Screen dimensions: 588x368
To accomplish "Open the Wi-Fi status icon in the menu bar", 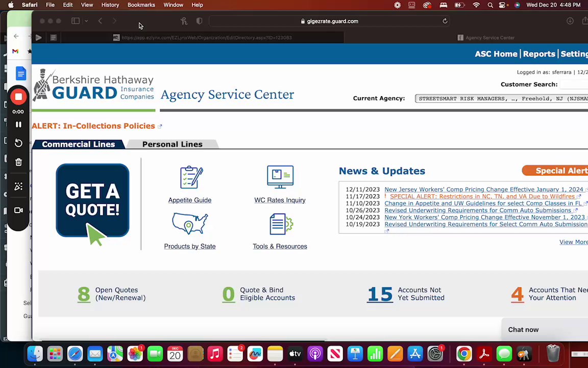I will [x=476, y=5].
